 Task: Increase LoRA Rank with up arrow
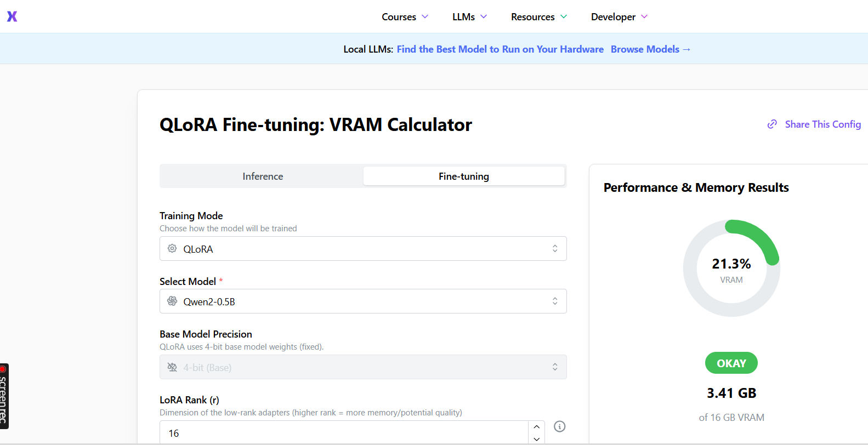[x=536, y=427]
